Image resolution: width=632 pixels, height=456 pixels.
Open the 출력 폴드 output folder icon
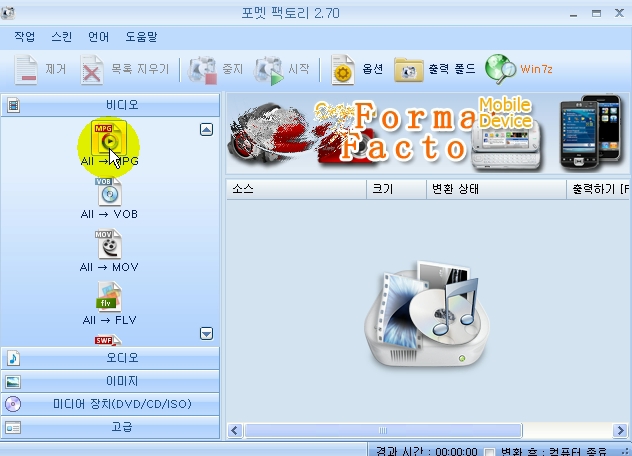[409, 70]
